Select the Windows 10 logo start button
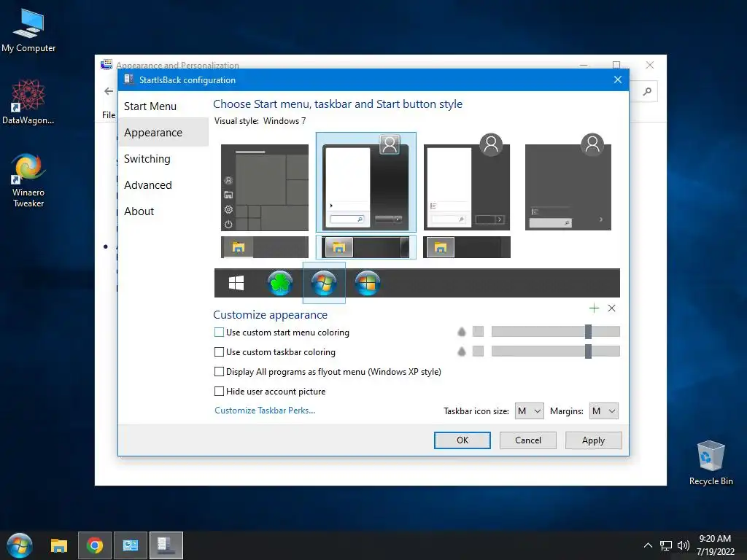This screenshot has width=747, height=560. click(x=236, y=283)
